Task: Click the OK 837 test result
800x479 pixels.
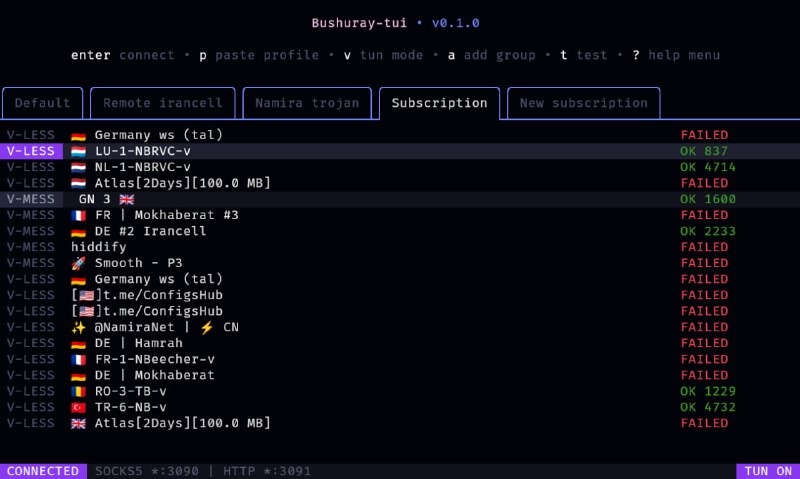Action: click(x=704, y=151)
